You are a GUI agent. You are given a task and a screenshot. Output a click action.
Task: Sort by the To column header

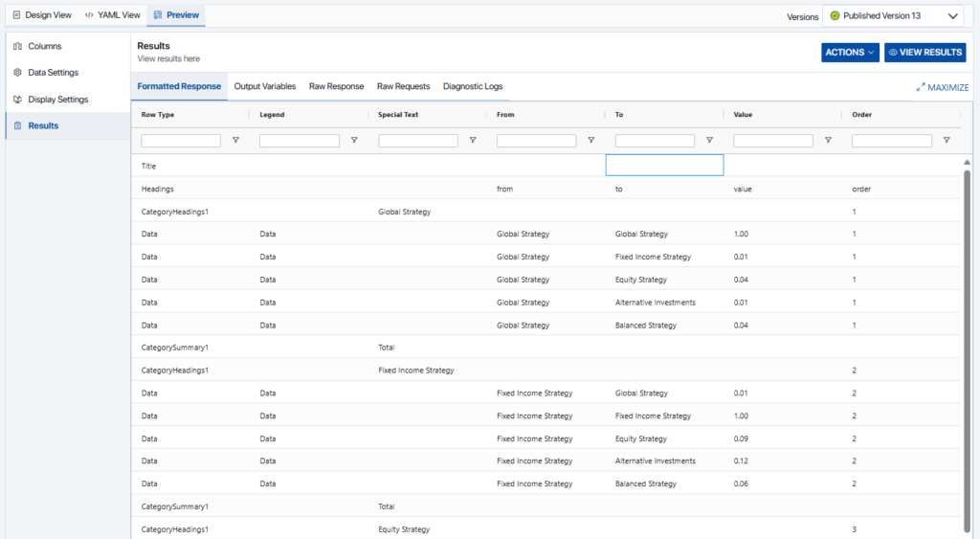[619, 115]
